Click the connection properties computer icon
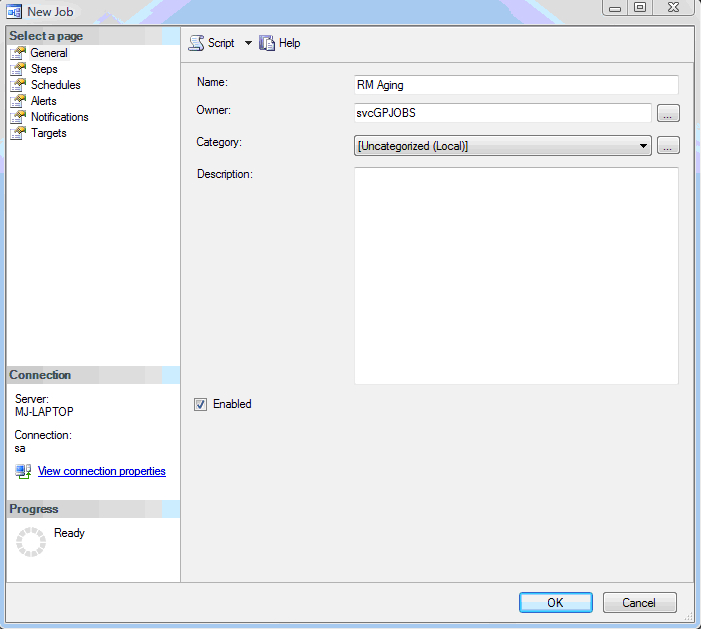The height and width of the screenshot is (629, 701). coord(23,471)
